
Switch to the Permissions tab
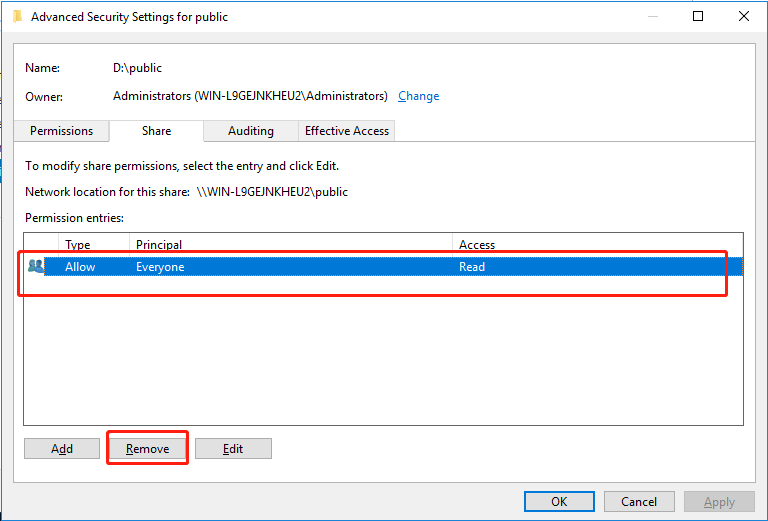pos(61,131)
